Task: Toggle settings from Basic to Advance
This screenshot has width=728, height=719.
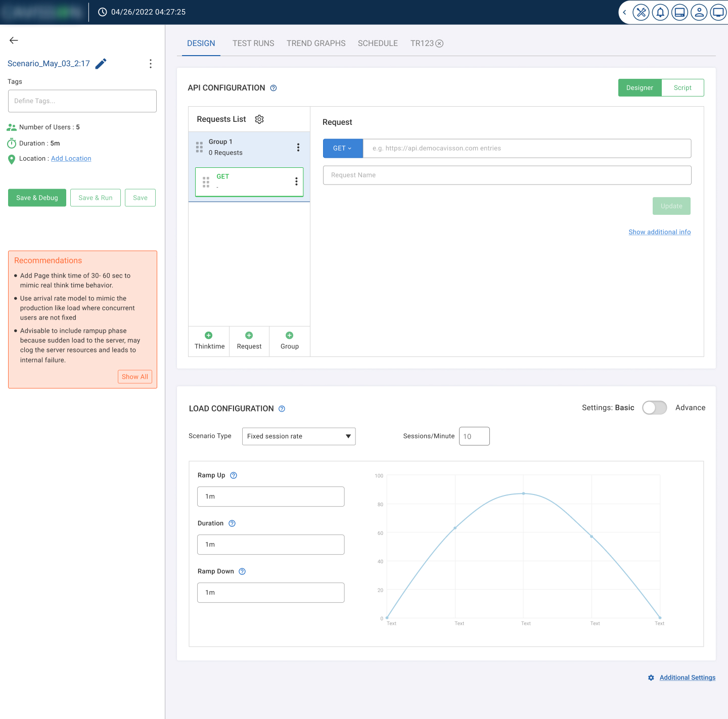Action: 654,408
